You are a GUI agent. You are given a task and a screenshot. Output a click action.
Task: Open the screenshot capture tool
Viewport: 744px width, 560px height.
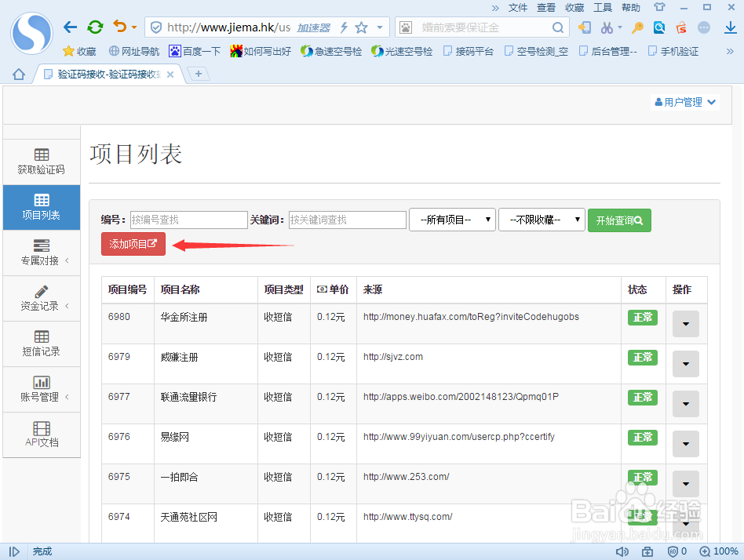(607, 27)
